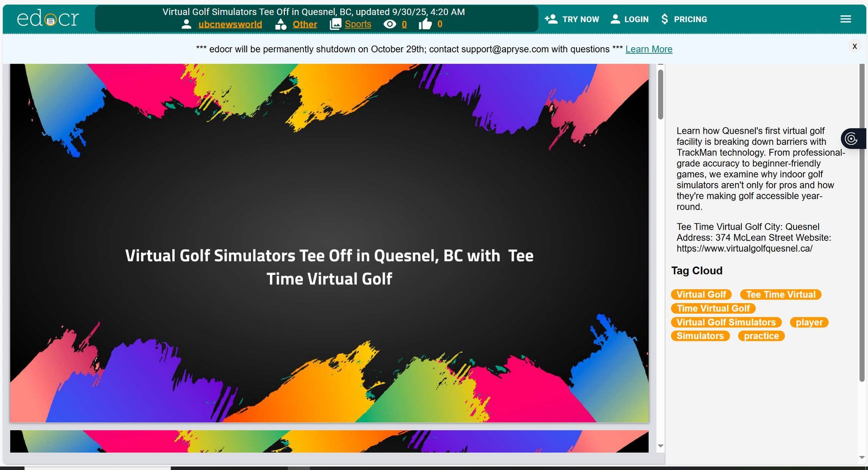The width and height of the screenshot is (868, 470).
Task: Open the PRICING page
Action: (x=684, y=19)
